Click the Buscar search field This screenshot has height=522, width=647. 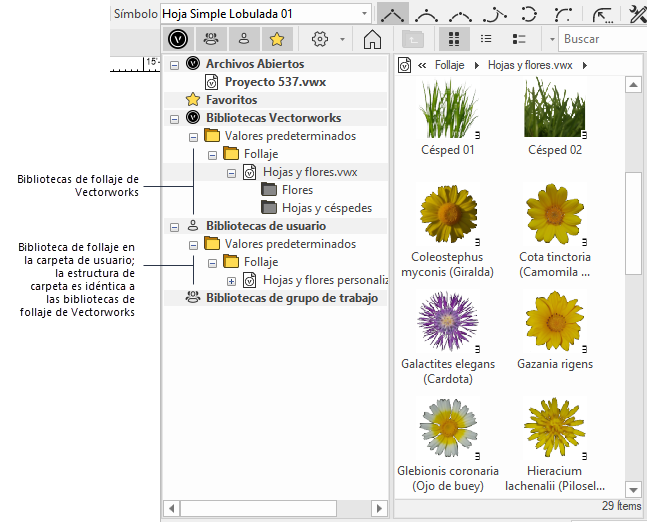[600, 39]
